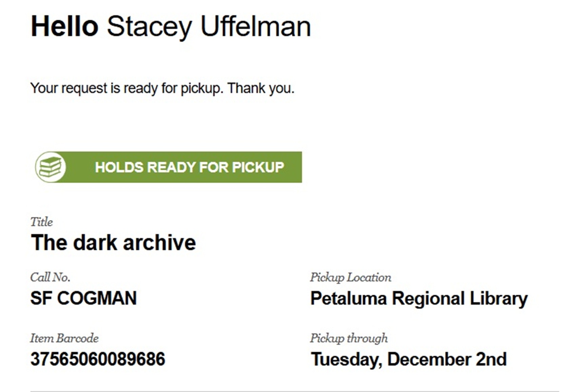Click the name Stacey Uffelman
588x392 pixels.
point(209,26)
